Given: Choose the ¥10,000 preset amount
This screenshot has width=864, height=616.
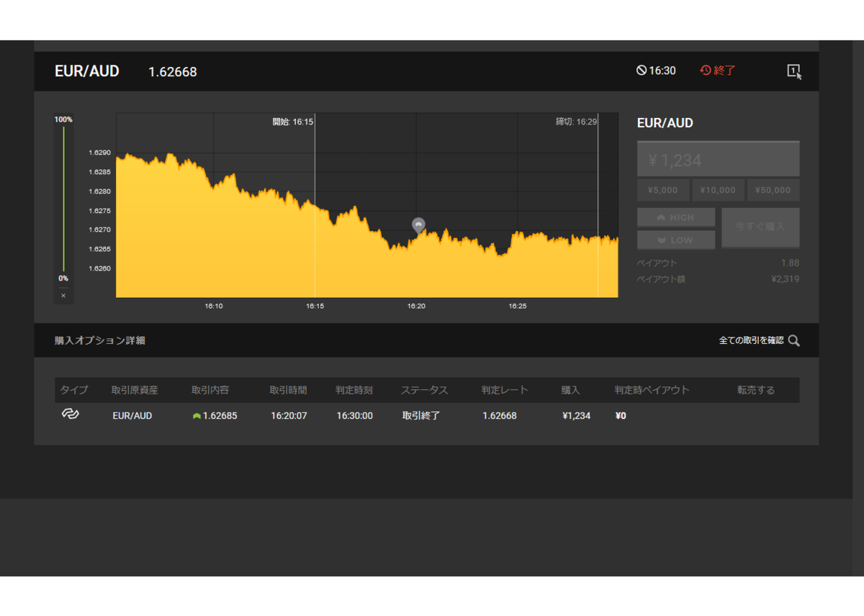Looking at the screenshot, I should tap(718, 190).
